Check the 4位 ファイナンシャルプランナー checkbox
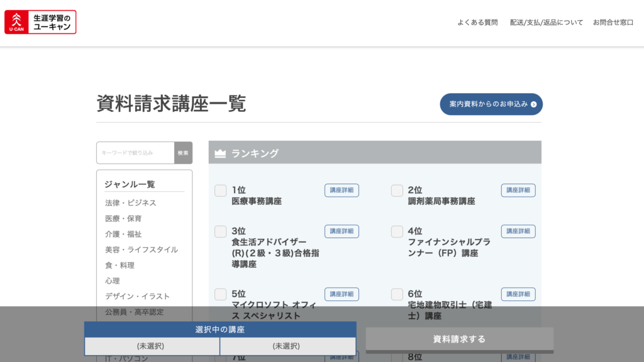Screen dimensions: 644x362 pos(397,231)
